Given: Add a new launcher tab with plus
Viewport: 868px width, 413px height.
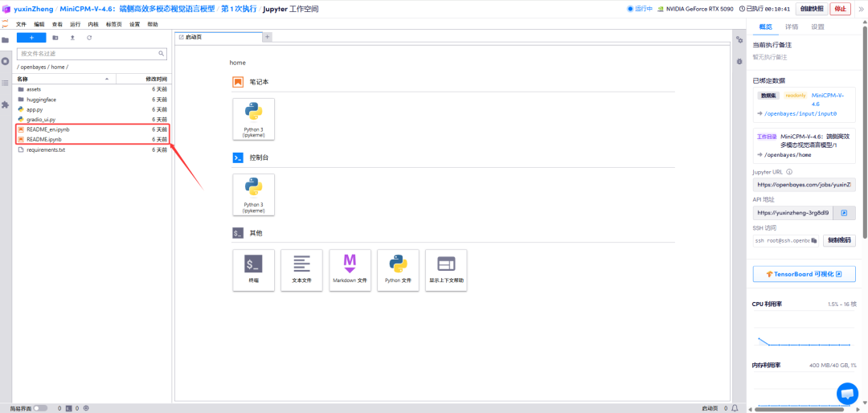Looking at the screenshot, I should pos(267,36).
